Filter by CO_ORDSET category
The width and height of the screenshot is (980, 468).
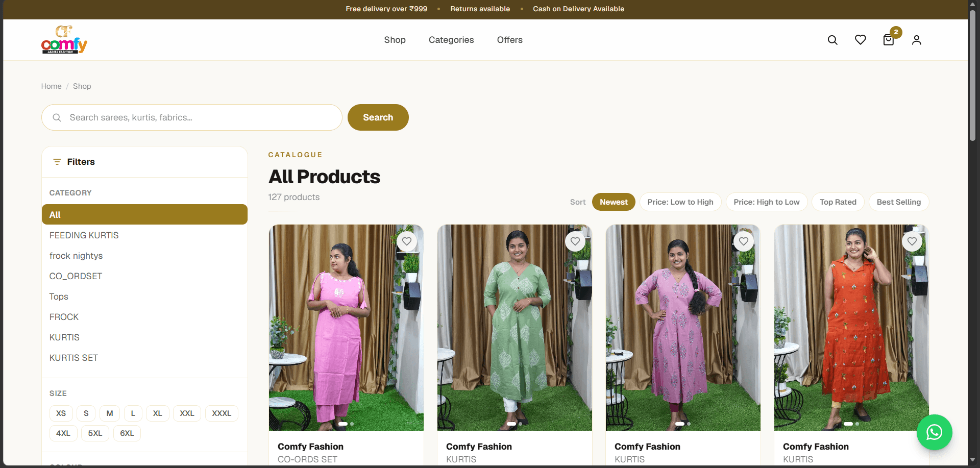tap(144, 276)
